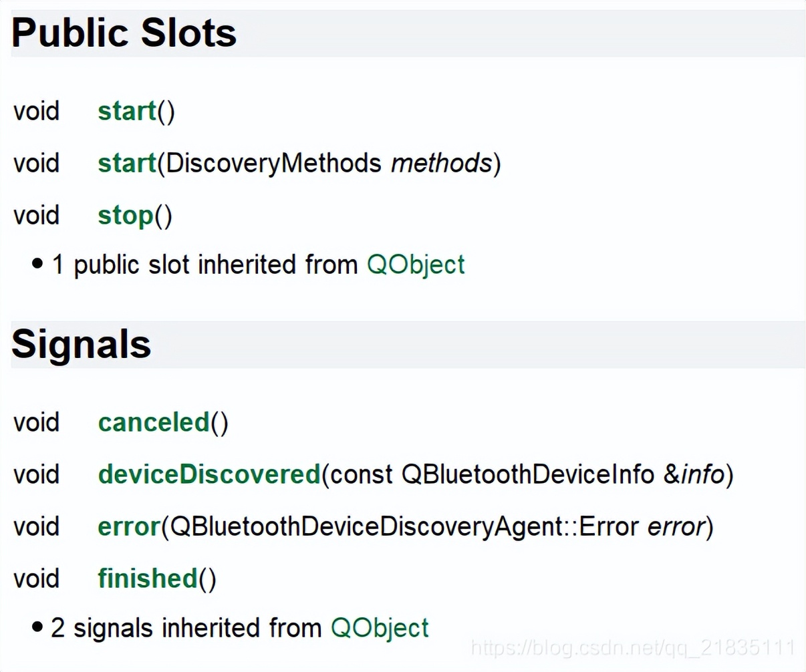The height and width of the screenshot is (672, 806).
Task: Click the italic methods parameter name
Action: 441,164
